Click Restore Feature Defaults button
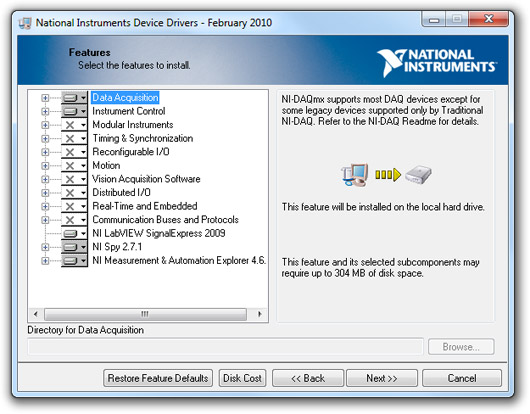This screenshot has width=530, height=414. point(158,378)
